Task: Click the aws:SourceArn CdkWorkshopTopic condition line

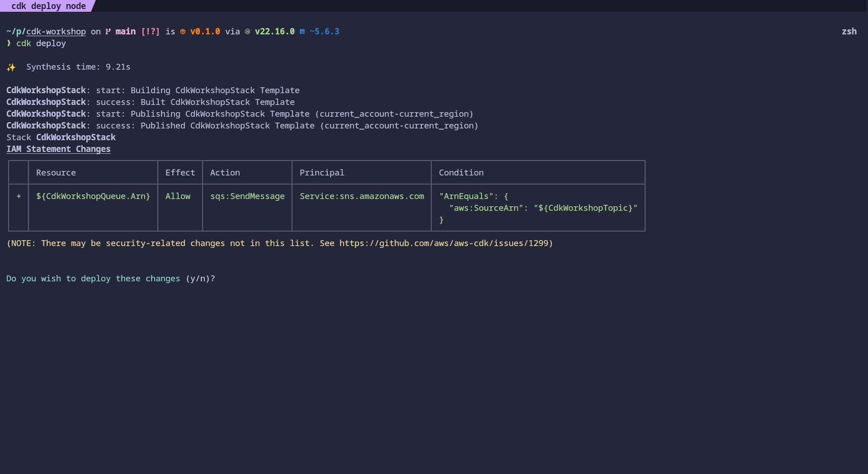Action: (543, 208)
